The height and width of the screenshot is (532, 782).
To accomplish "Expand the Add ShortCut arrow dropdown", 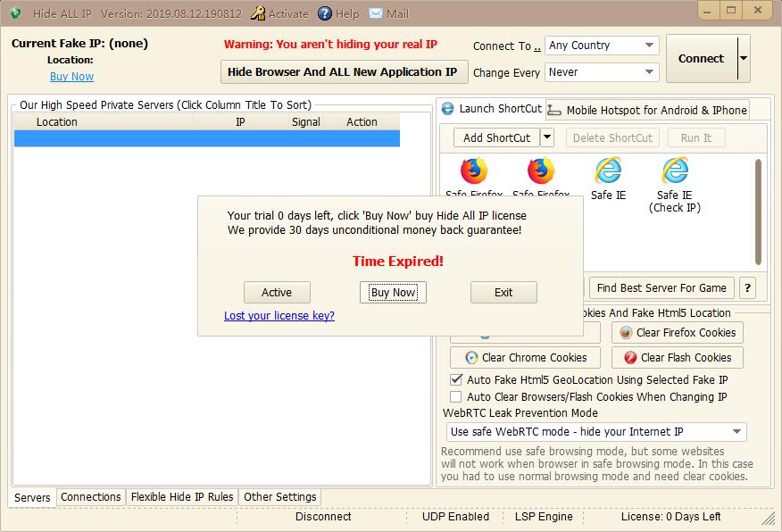I will click(x=547, y=137).
